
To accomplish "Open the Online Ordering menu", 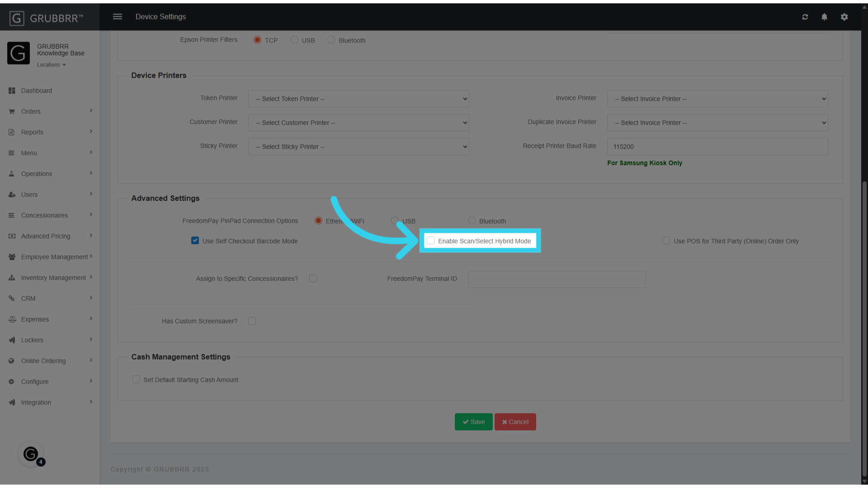I will [x=43, y=361].
